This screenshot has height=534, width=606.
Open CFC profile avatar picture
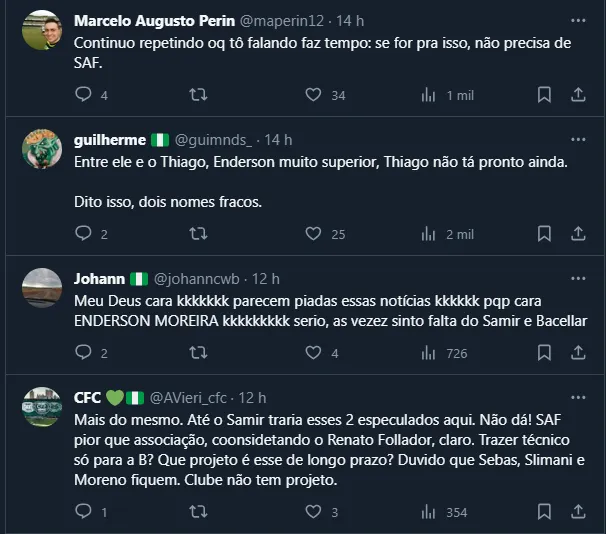(41, 408)
